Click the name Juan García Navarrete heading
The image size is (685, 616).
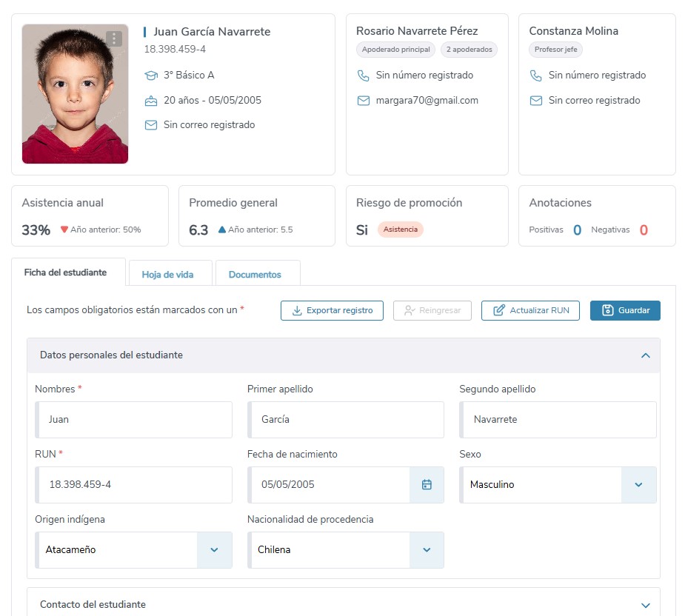tap(212, 32)
